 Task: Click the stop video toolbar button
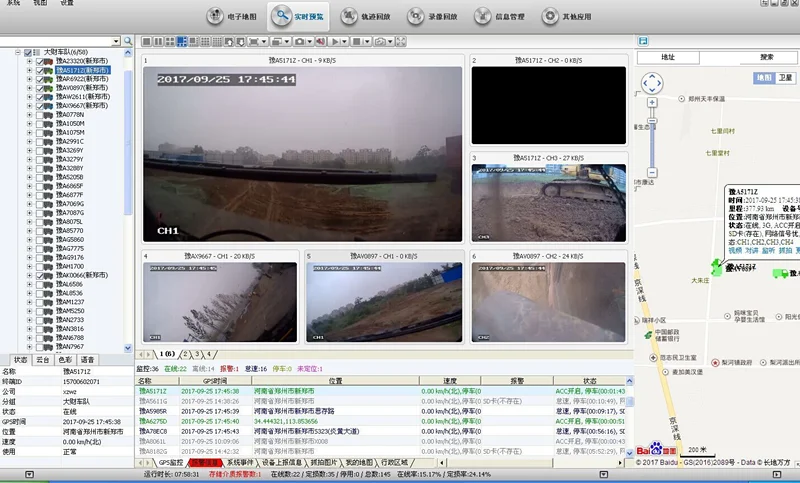[357, 41]
